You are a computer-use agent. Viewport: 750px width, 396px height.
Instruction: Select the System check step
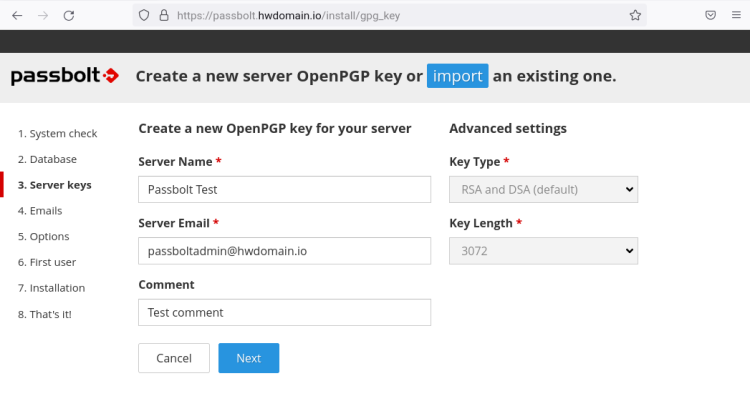click(57, 133)
